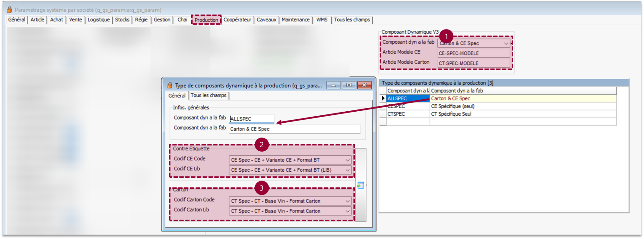The image size is (644, 239).
Task: Click the ALLSPEC code field in dialog
Action: (x=252, y=119)
